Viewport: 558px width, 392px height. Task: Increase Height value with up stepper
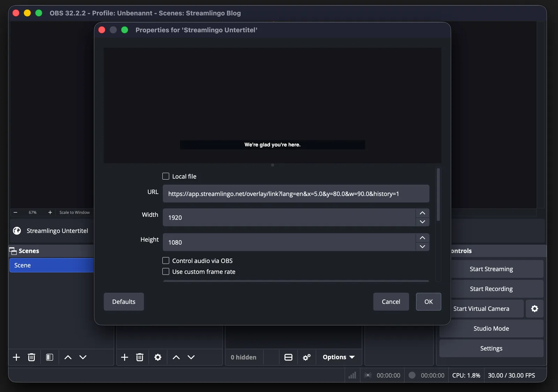(422, 238)
